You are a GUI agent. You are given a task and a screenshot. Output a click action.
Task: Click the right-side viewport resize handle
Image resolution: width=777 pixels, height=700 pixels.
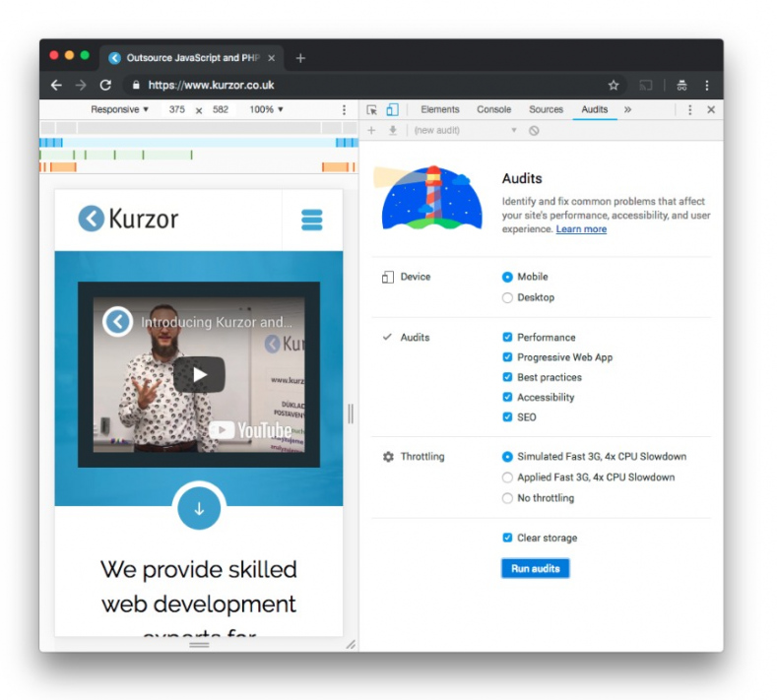(351, 414)
